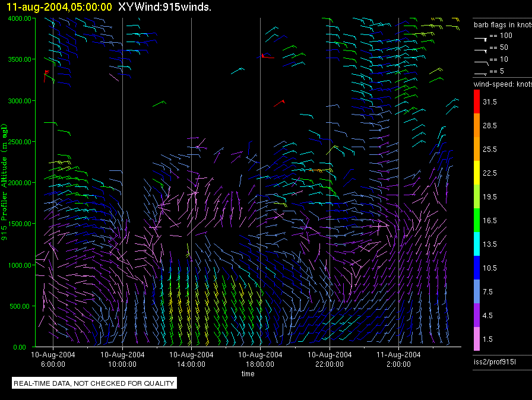Click the 10-Aug-2004 18:00:00 time label

pyautogui.click(x=260, y=359)
